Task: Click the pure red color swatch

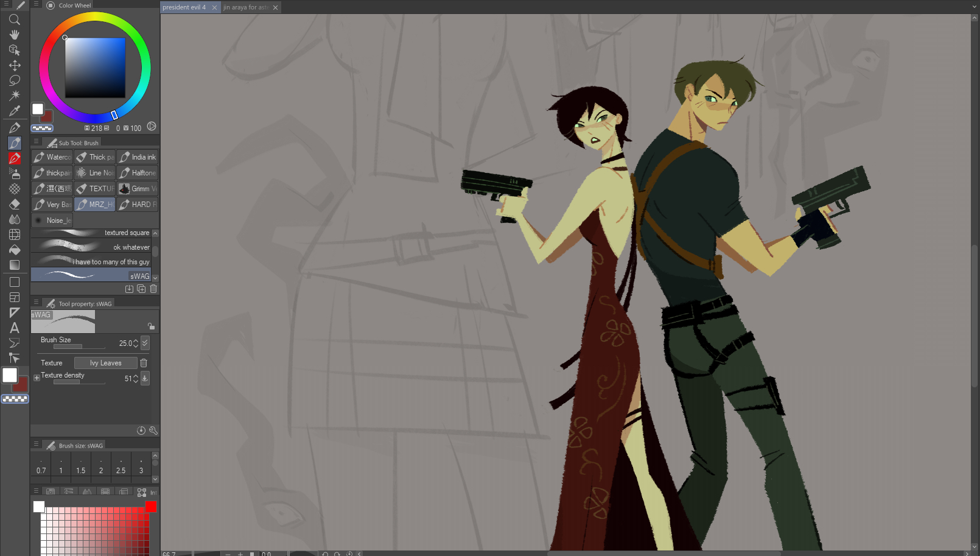Action: point(151,507)
